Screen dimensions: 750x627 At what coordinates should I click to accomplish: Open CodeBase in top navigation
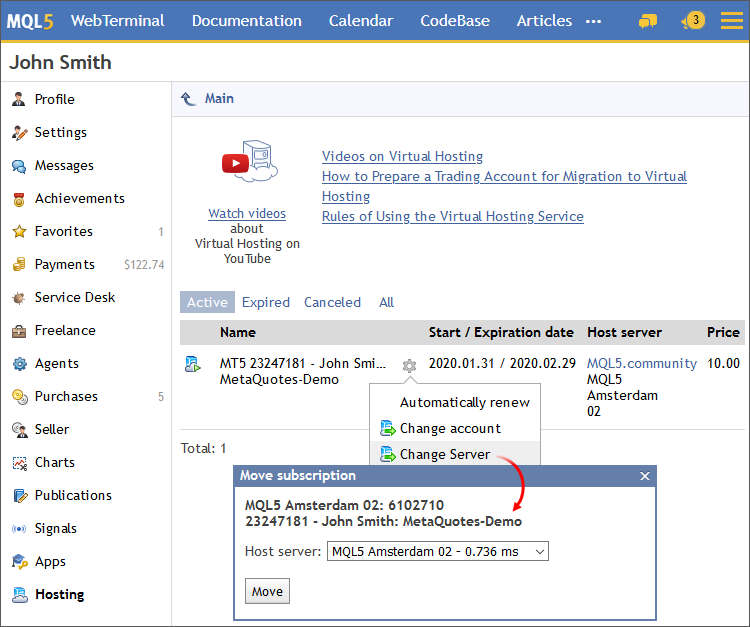[x=455, y=21]
